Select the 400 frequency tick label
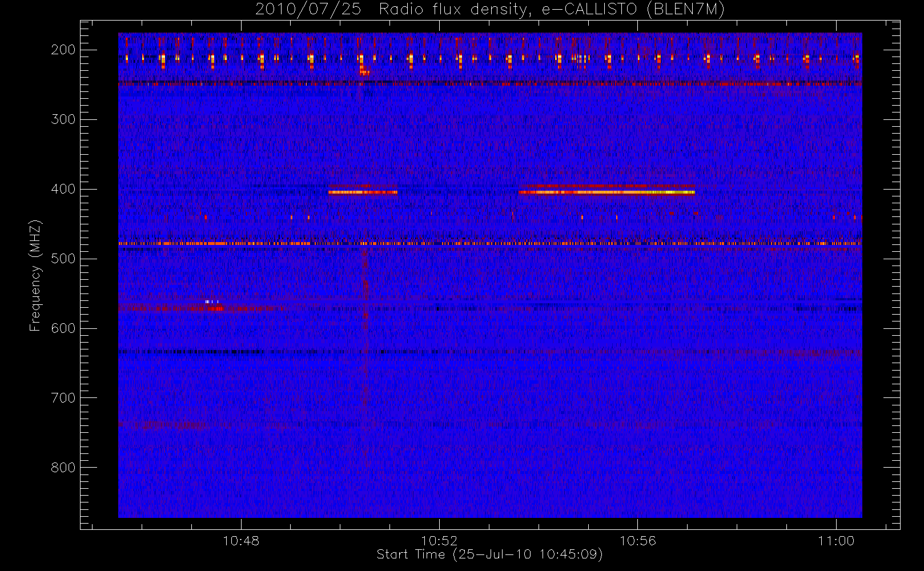The image size is (924, 571). click(x=63, y=189)
